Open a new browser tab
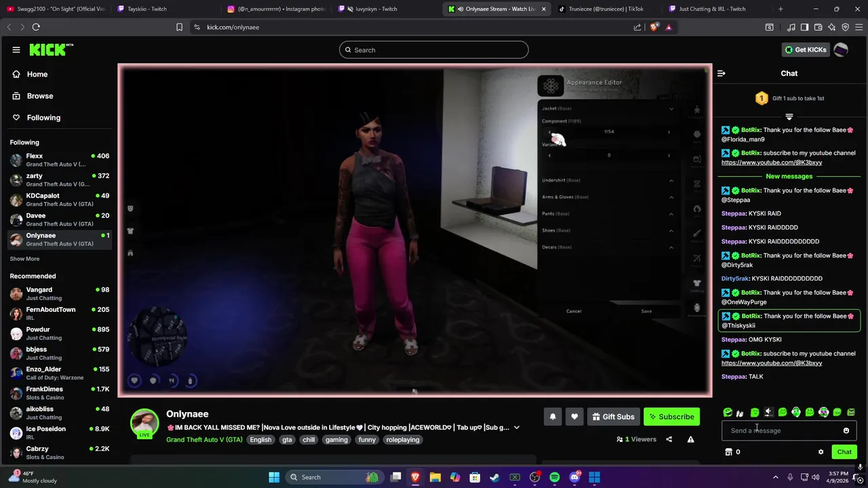The image size is (868, 488). coord(781,9)
